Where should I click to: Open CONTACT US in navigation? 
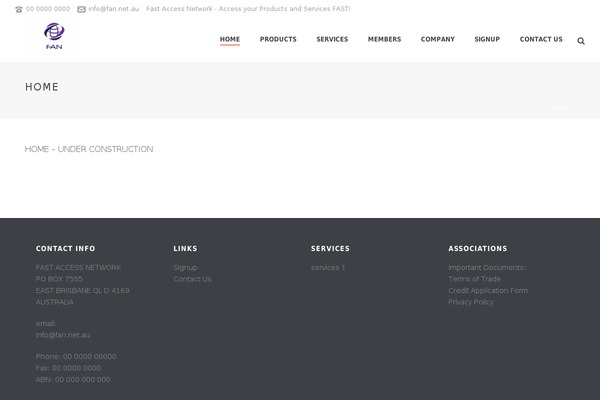tap(541, 39)
